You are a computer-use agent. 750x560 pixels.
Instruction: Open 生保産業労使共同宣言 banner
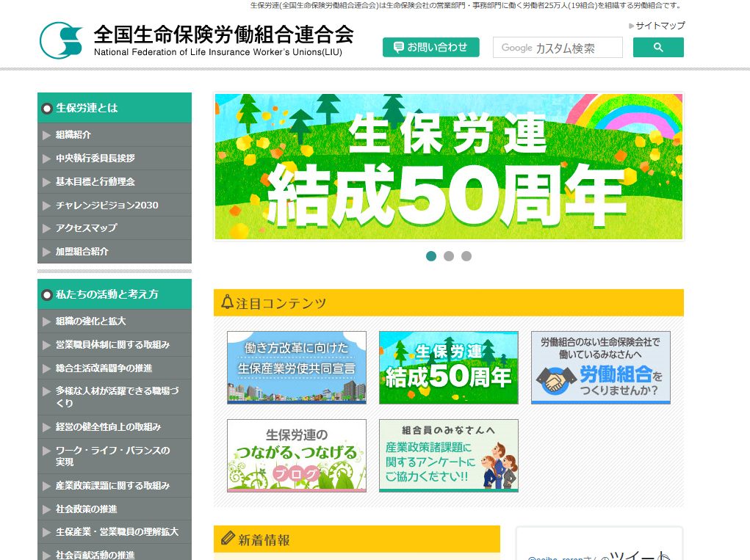pos(297,368)
